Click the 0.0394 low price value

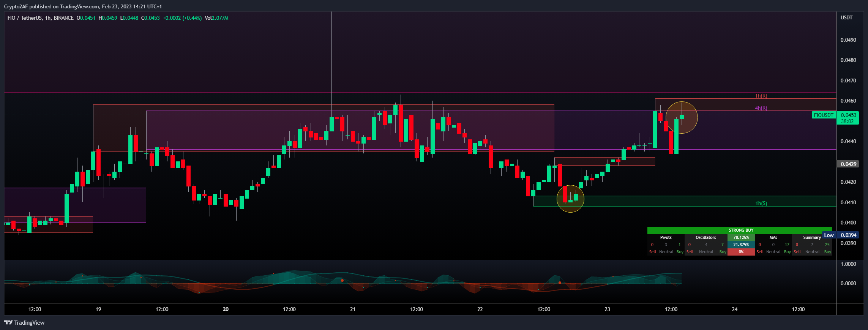pyautogui.click(x=848, y=235)
